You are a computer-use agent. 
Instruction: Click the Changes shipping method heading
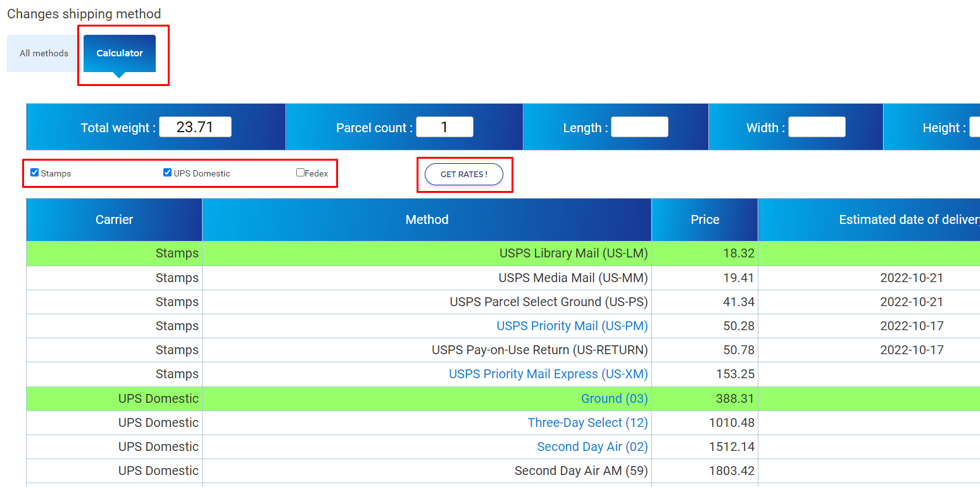84,13
